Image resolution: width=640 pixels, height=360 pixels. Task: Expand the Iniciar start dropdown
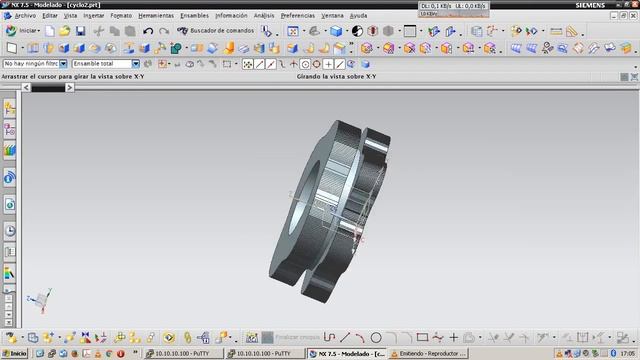pos(39,31)
